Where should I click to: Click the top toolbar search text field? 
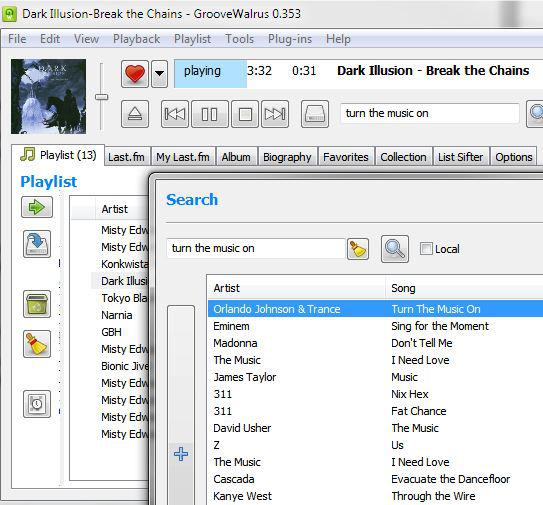coord(430,113)
